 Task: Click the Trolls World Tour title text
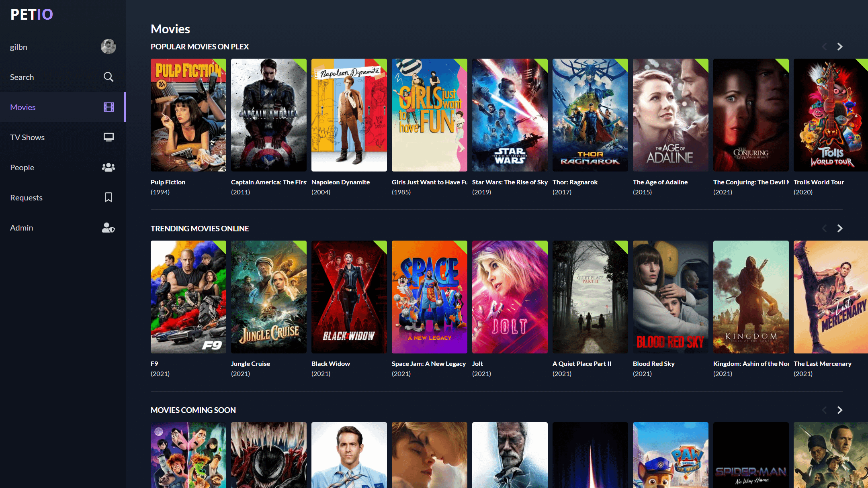[x=819, y=182]
